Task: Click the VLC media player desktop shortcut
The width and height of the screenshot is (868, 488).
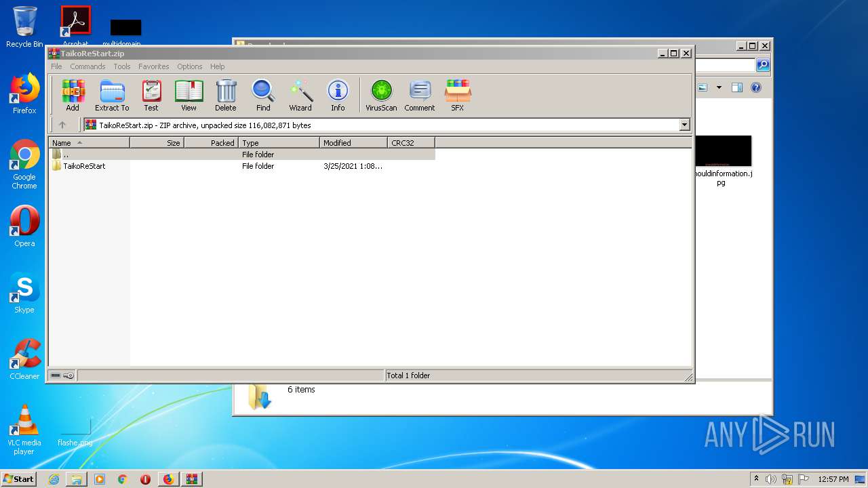Action: coord(24,430)
